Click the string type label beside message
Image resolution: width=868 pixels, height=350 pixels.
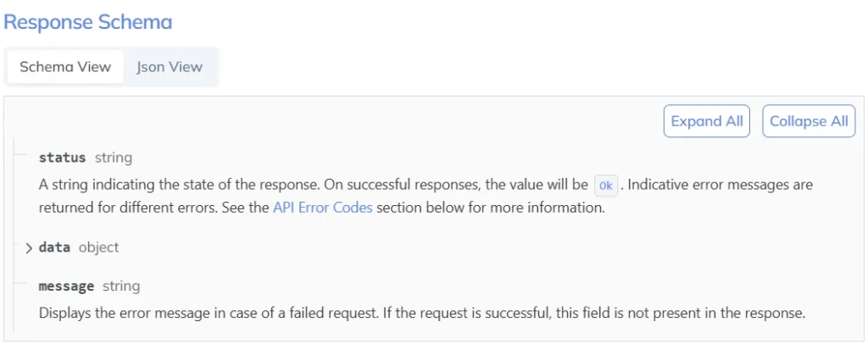121,286
